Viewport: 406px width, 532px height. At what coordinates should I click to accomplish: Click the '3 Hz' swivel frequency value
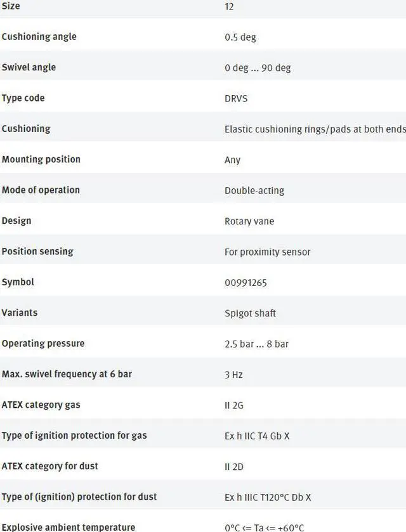[233, 374]
